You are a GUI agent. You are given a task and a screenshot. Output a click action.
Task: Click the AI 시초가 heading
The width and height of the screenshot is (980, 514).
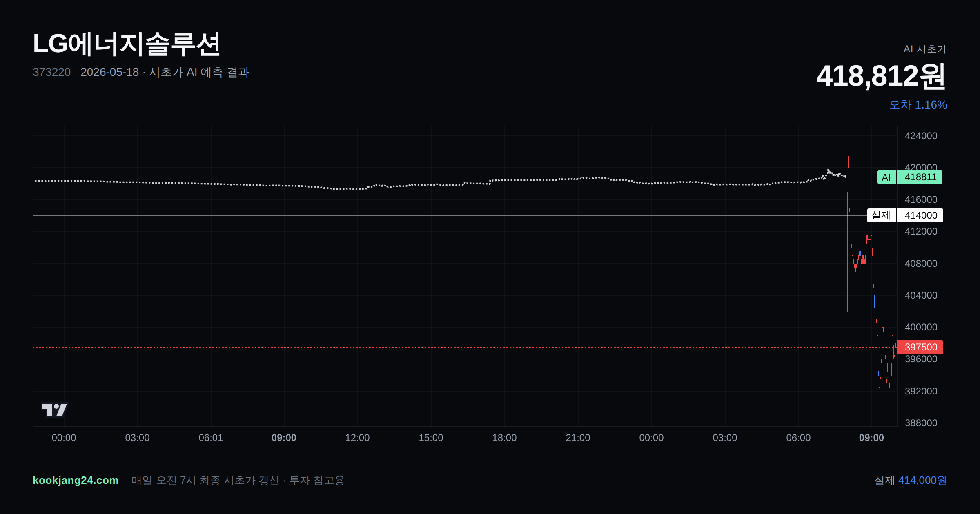(x=925, y=49)
